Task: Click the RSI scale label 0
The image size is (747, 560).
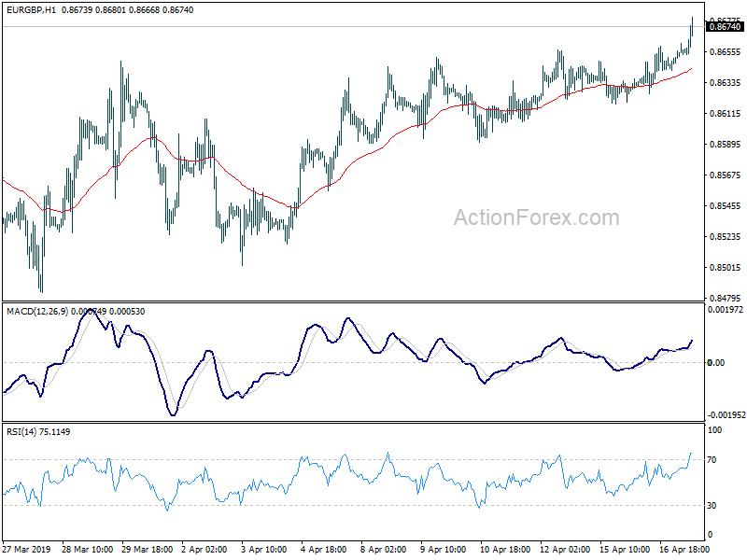Action: tap(710, 535)
